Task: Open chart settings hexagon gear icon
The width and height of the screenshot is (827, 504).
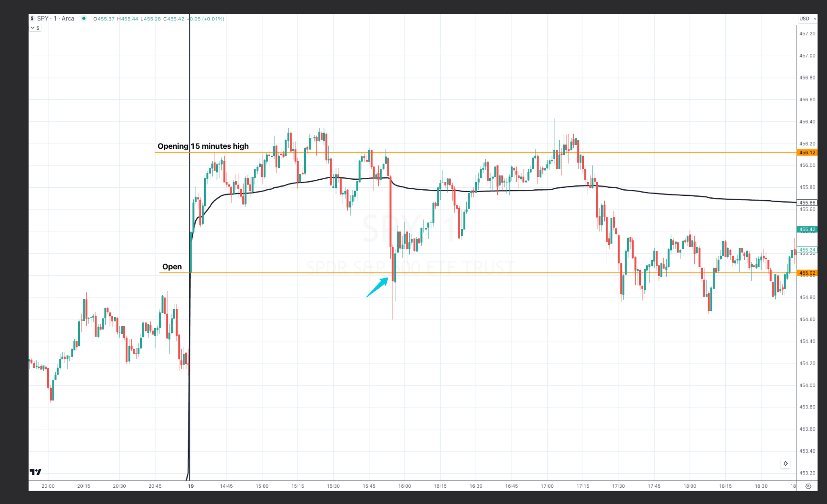Action: point(808,486)
